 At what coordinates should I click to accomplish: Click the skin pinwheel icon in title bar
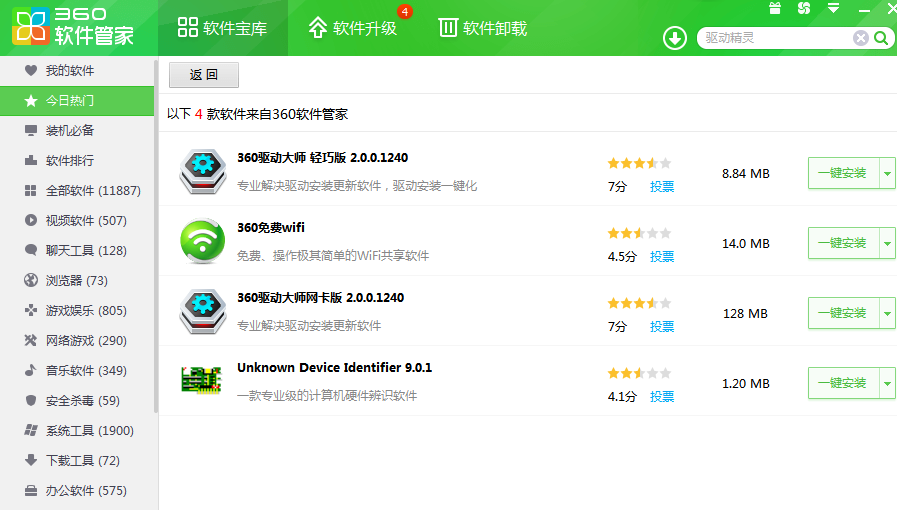804,8
